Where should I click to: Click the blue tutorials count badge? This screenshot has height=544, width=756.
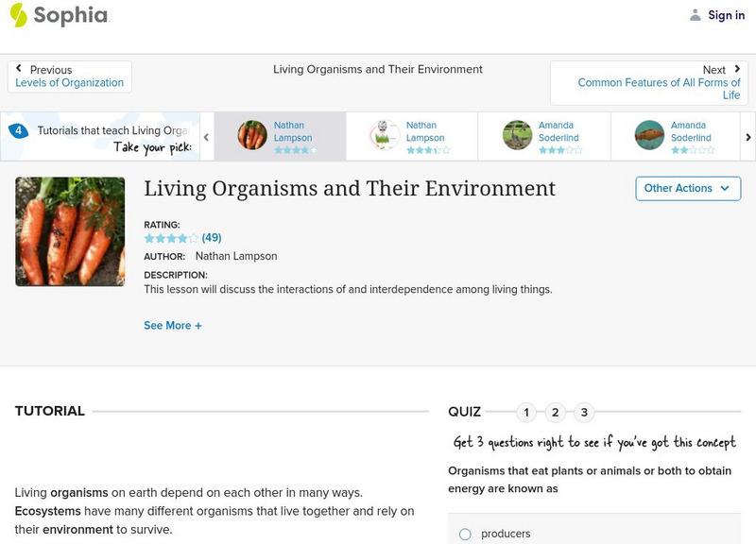click(x=18, y=130)
